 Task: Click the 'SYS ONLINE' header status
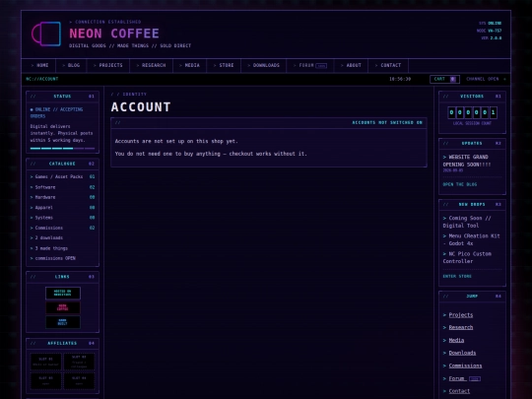click(x=490, y=24)
